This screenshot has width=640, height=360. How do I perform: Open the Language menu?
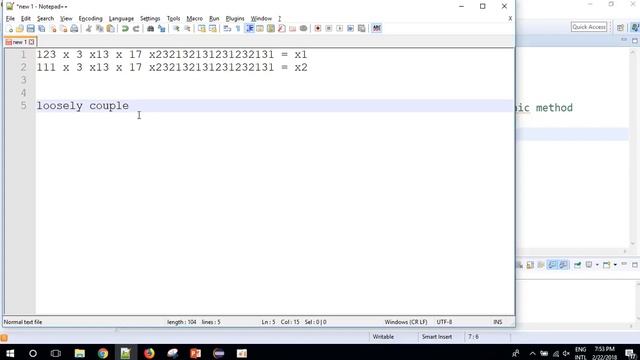click(x=121, y=19)
